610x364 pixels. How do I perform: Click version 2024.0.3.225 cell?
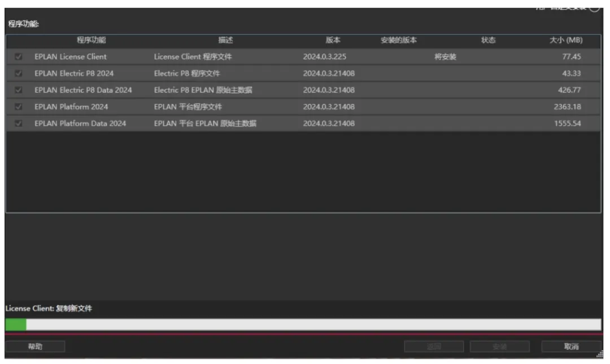tap(324, 57)
